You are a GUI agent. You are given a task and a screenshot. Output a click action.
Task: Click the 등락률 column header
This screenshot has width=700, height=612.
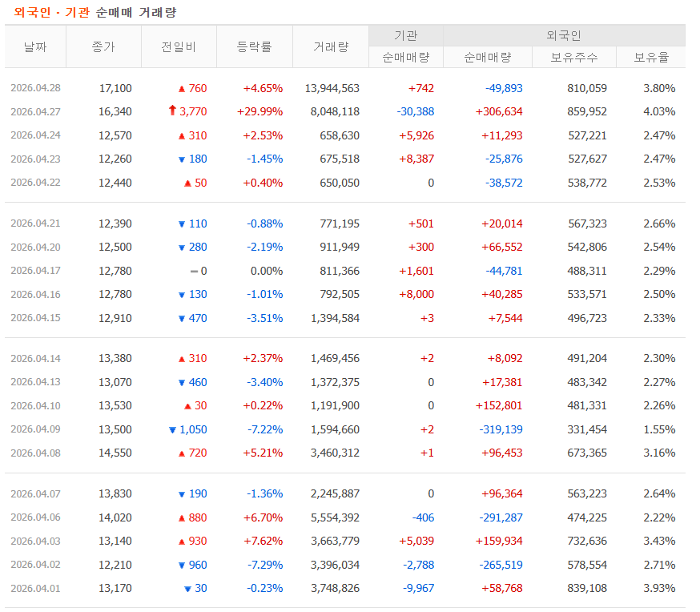click(255, 47)
